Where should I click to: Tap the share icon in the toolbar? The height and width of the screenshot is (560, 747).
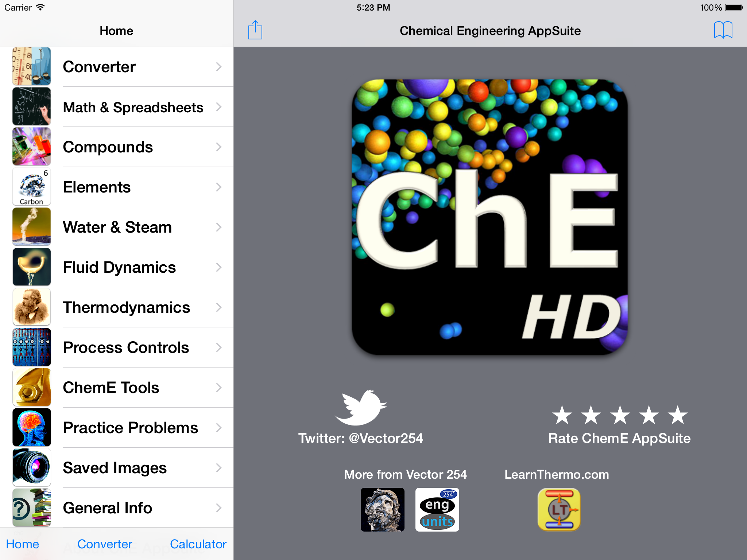click(255, 30)
